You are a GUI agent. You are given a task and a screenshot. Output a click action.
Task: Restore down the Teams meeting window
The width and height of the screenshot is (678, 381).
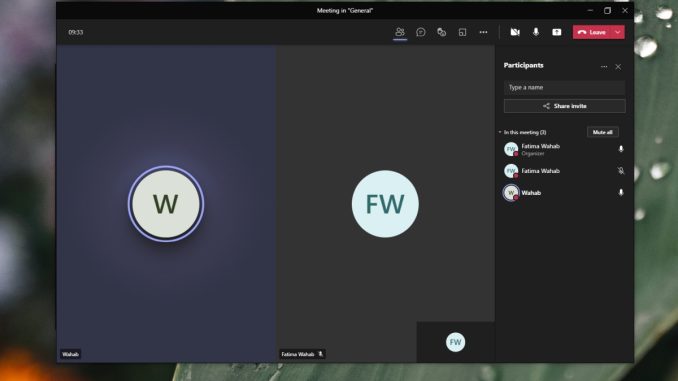pos(608,10)
